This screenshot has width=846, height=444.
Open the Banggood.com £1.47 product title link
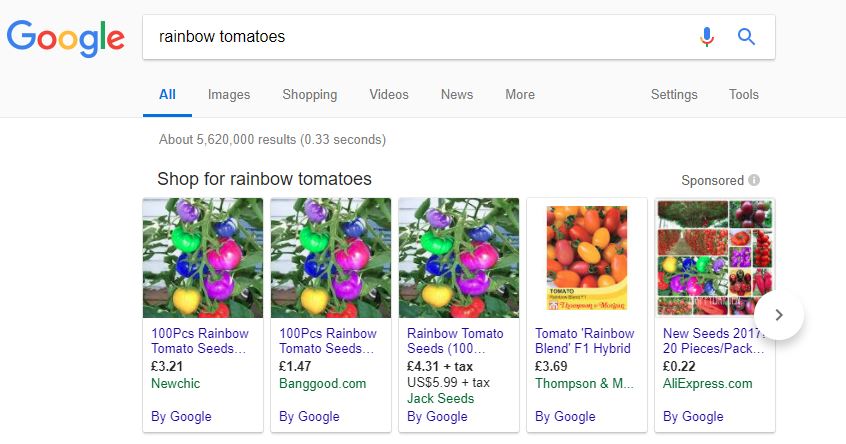pyautogui.click(x=327, y=341)
